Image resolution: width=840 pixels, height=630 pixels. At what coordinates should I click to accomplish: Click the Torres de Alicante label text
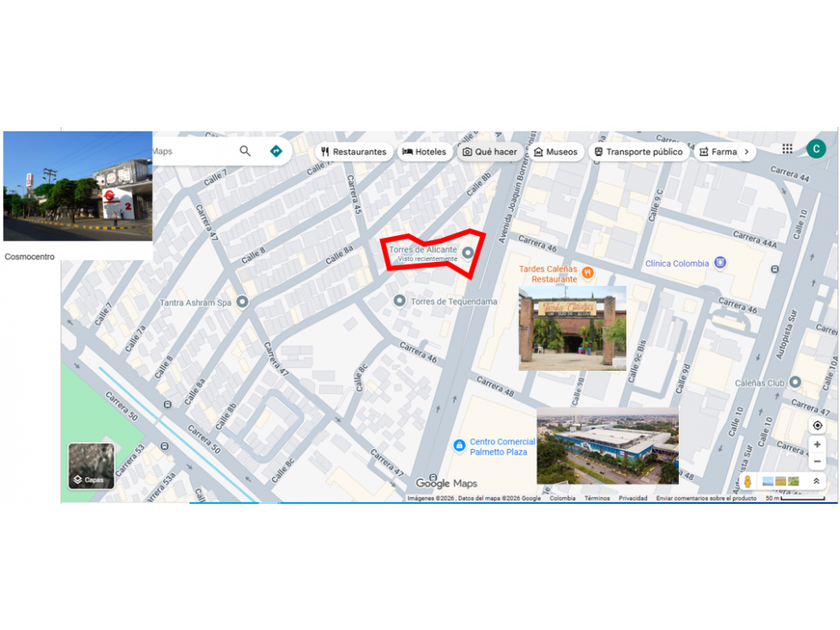point(423,250)
